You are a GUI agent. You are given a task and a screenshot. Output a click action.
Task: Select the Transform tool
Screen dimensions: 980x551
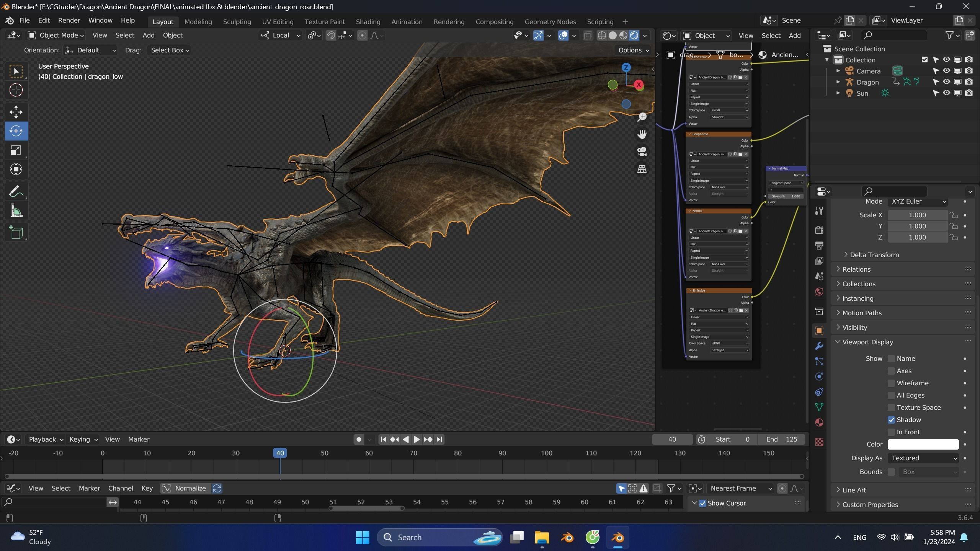pos(16,169)
